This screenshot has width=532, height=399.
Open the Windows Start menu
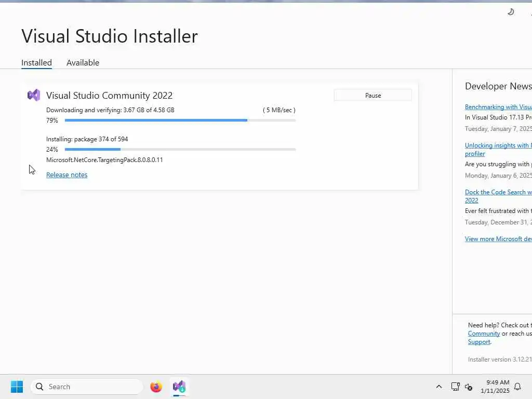(17, 387)
